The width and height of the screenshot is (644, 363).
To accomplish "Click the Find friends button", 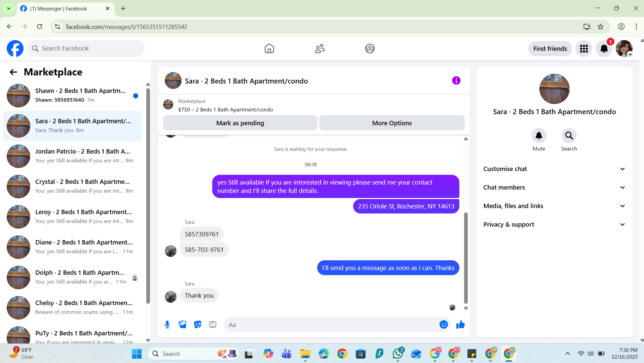I will click(550, 49).
